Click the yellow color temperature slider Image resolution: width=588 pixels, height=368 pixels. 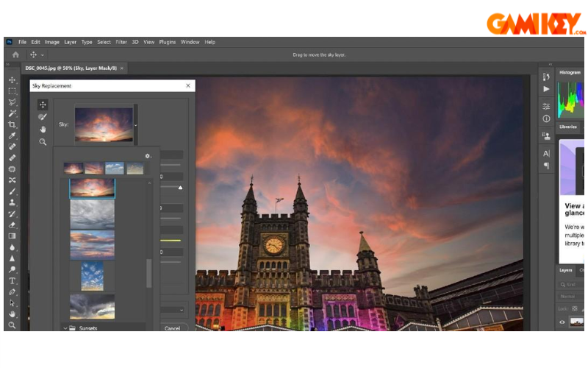171,241
